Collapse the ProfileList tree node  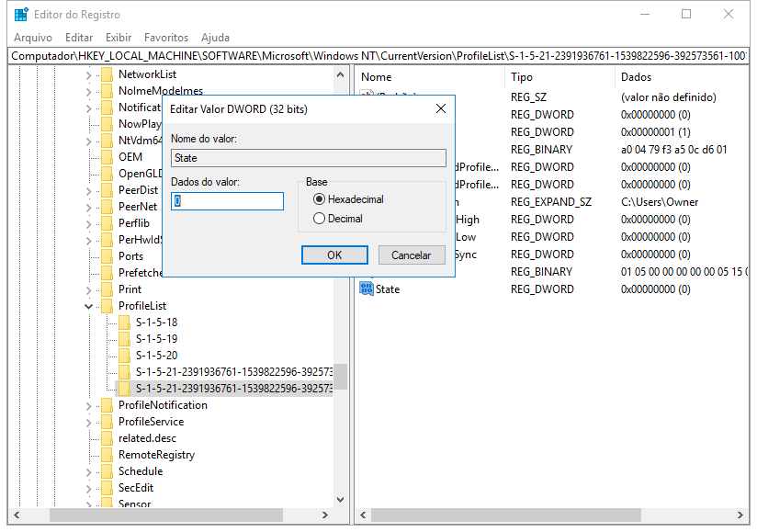pos(89,306)
